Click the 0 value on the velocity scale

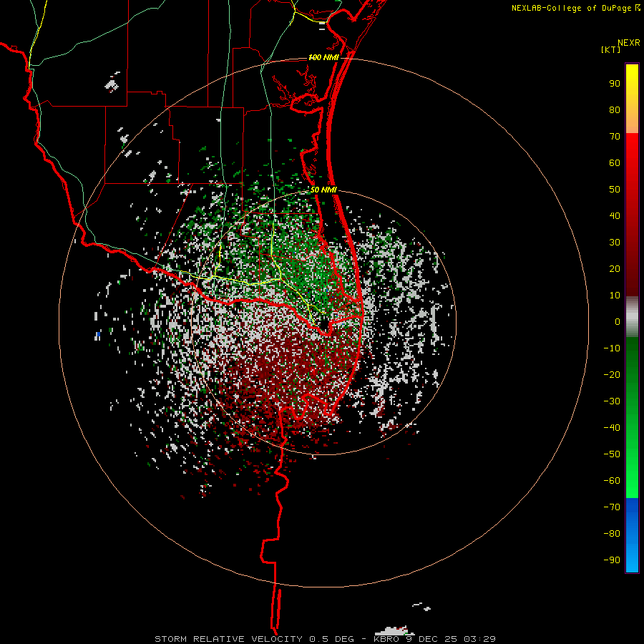tap(618, 322)
